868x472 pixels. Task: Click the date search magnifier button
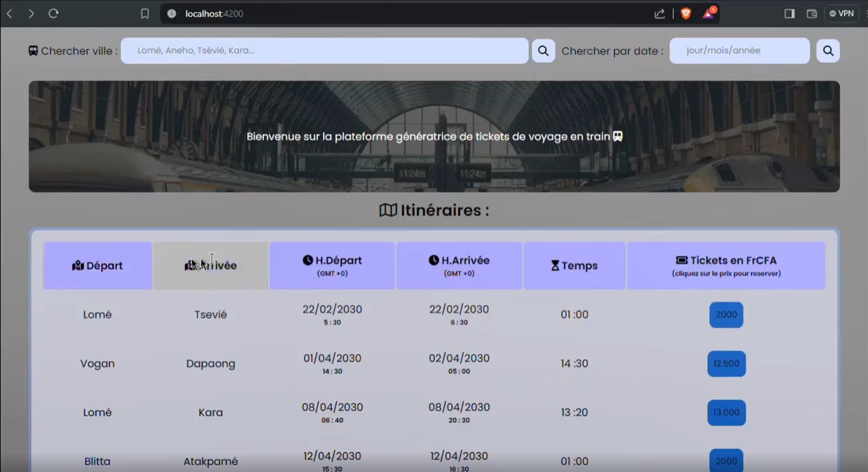click(828, 51)
